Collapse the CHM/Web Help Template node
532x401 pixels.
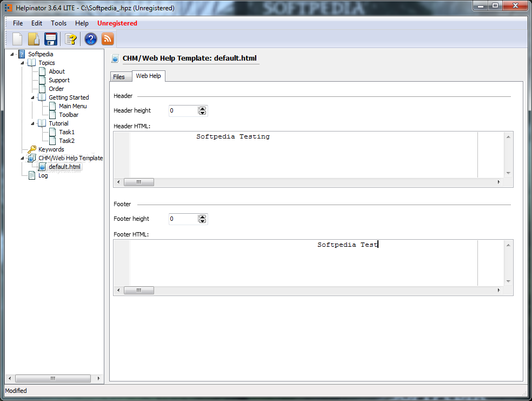point(22,158)
